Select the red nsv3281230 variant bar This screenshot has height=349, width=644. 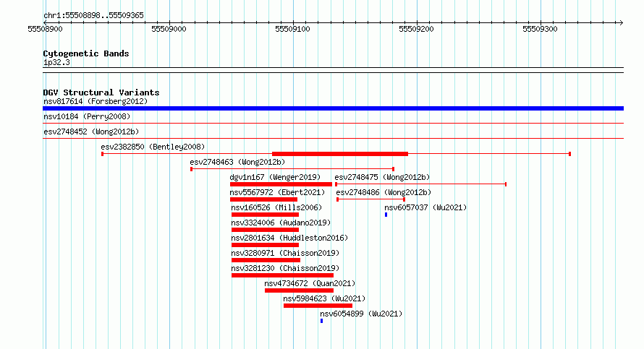[283, 275]
